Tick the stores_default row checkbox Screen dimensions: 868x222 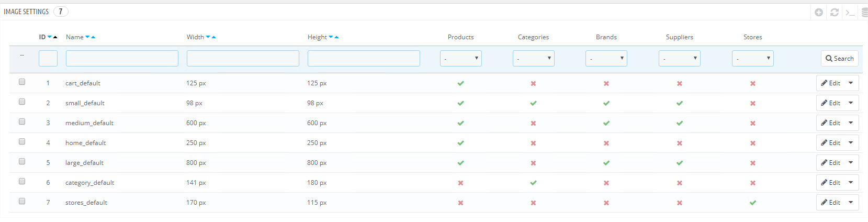point(22,201)
